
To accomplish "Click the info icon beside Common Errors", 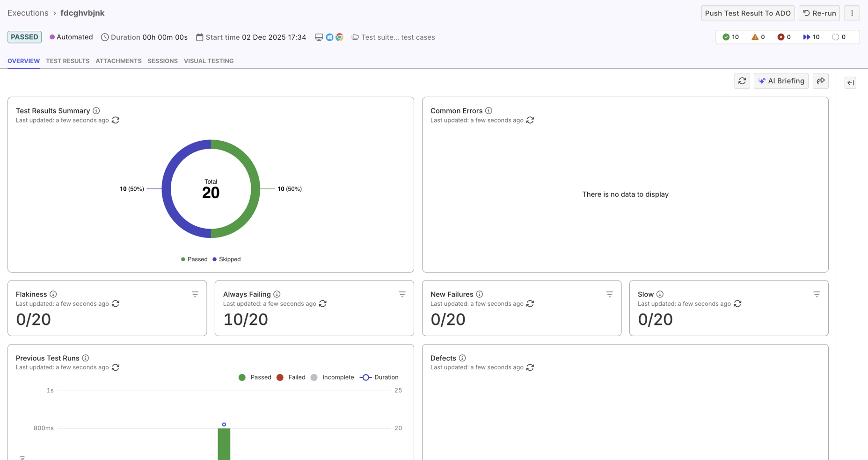I will [489, 110].
